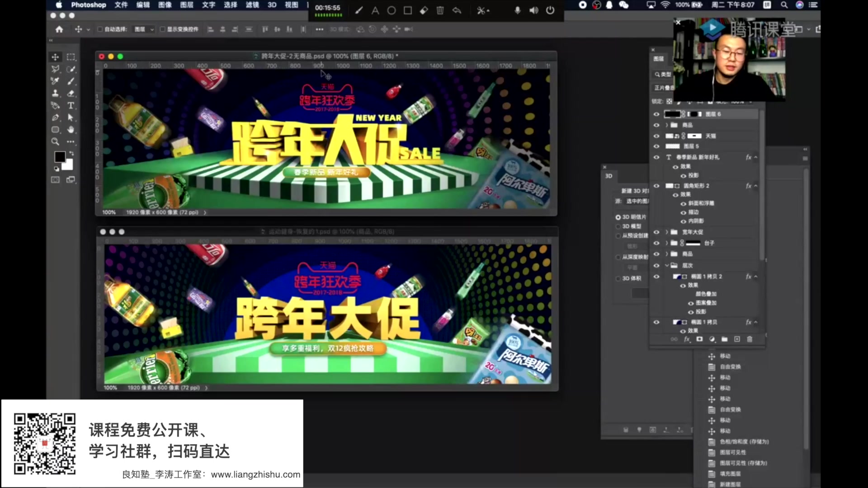Screen dimensions: 868x488
Task: Open macOS Spotlight search icon
Action: coord(784,5)
